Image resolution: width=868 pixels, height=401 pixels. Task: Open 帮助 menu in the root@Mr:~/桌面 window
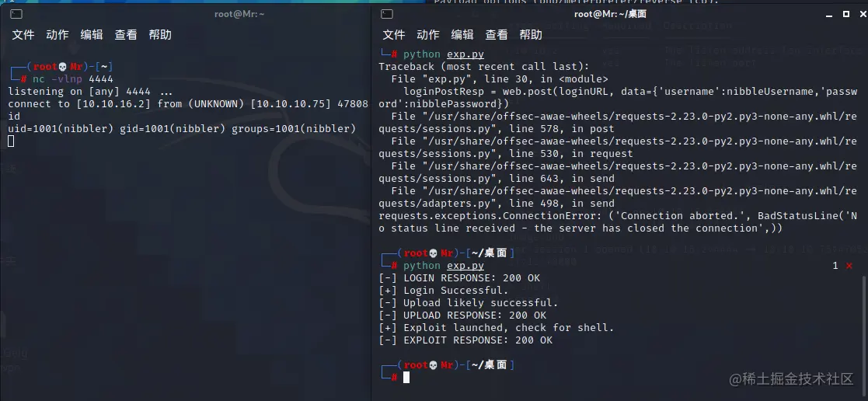click(x=531, y=34)
